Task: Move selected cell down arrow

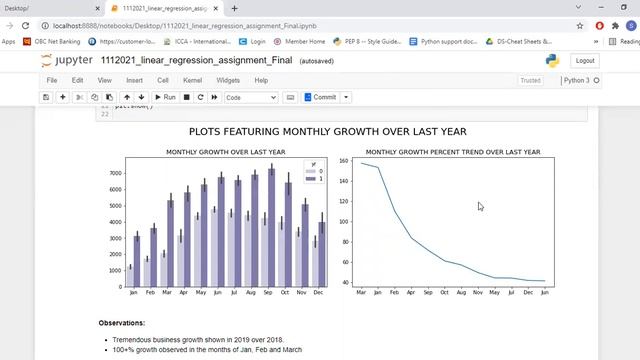Action: click(x=142, y=97)
